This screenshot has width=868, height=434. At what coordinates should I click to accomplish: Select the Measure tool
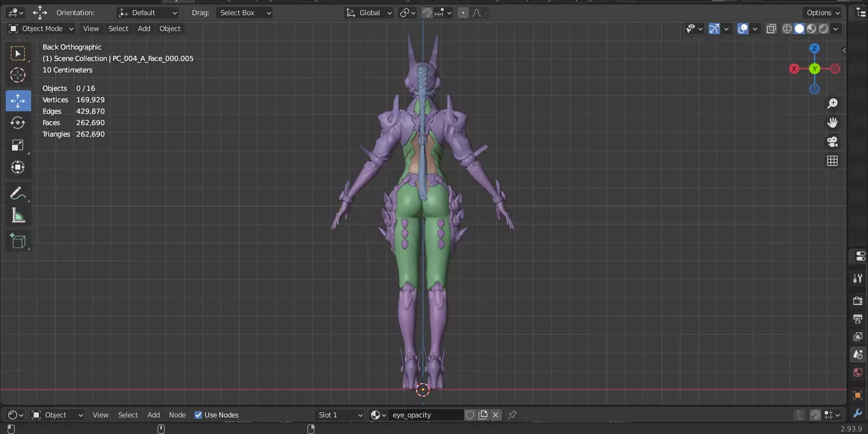pos(18,216)
